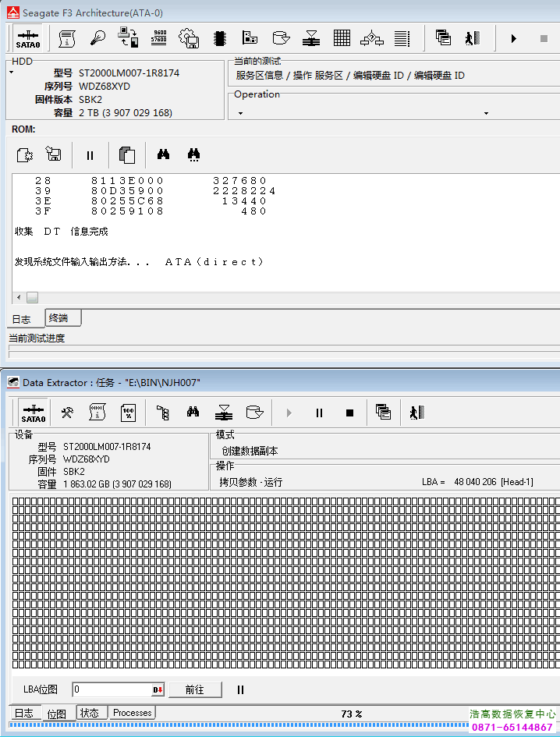
Task: Click the binoculars search icon in Data Extractor
Action: [x=193, y=413]
